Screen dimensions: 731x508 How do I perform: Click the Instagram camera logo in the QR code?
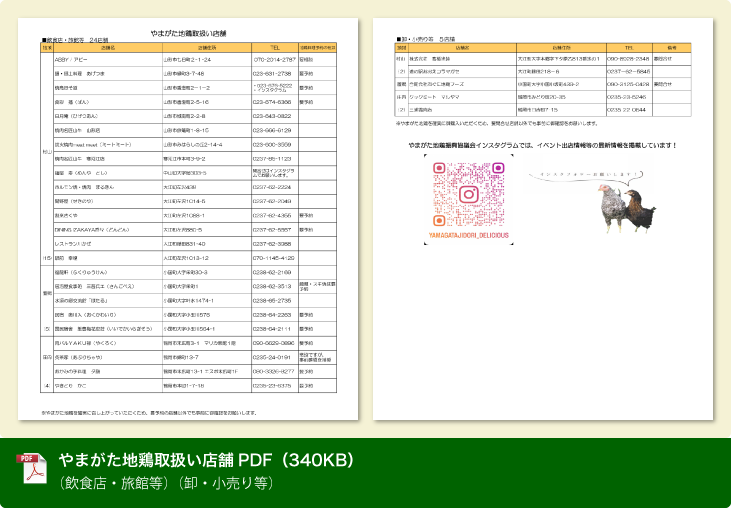(x=469, y=194)
